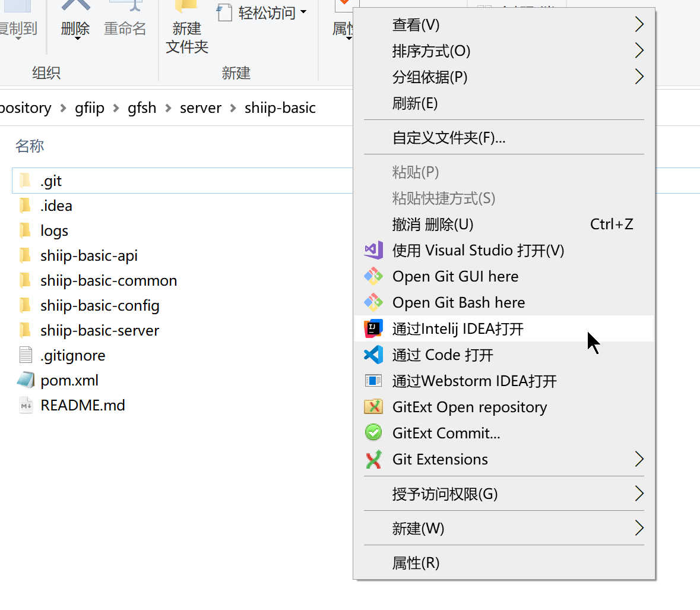Image resolution: width=700 pixels, height=610 pixels.
Task: Click the IntelliJ IDEA icon in context menu
Action: pyautogui.click(x=373, y=328)
